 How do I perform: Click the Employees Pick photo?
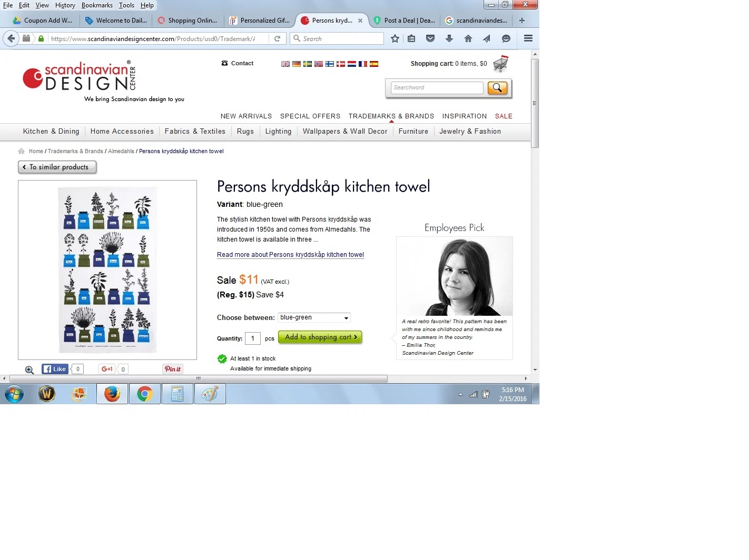(455, 276)
